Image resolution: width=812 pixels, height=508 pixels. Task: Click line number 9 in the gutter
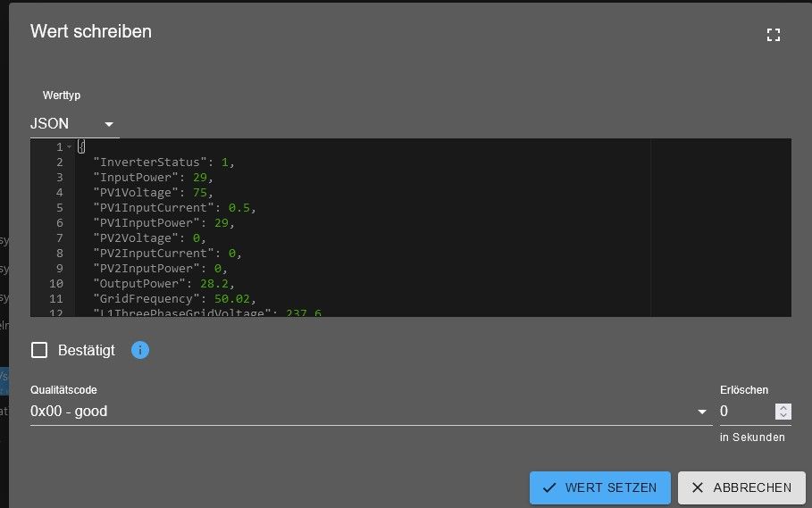[x=59, y=269]
